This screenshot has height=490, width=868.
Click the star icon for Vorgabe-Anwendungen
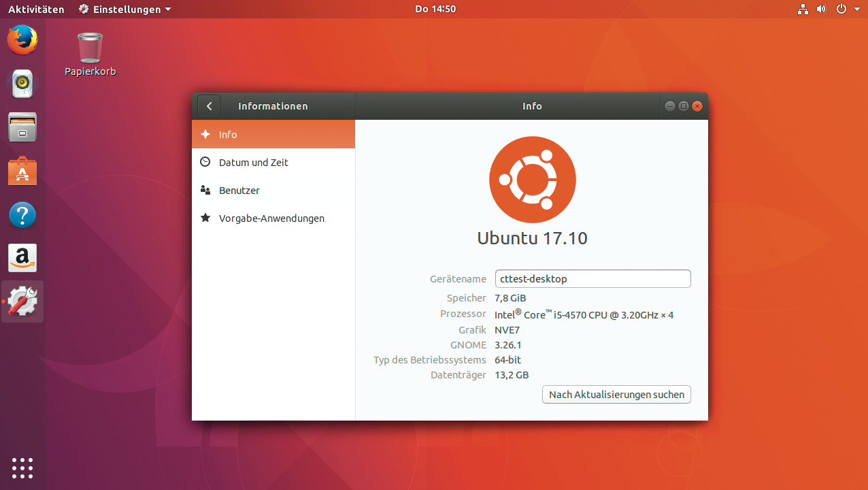[x=205, y=218]
